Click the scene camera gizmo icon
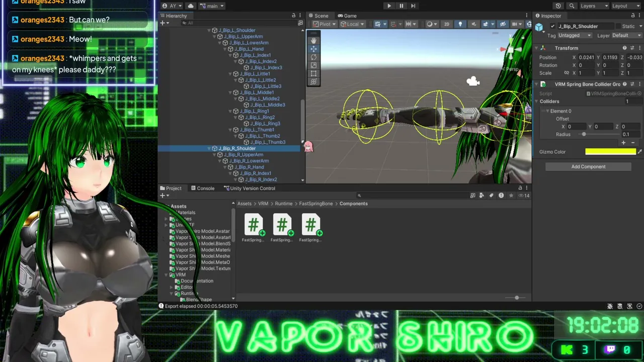Screen dimensions: 644x362 (x=473, y=81)
